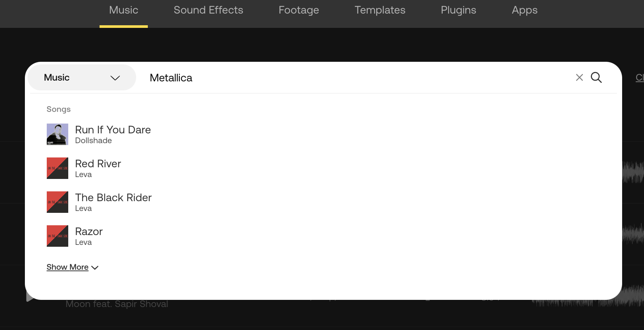
Task: Open the Plugins tab
Action: tap(458, 10)
